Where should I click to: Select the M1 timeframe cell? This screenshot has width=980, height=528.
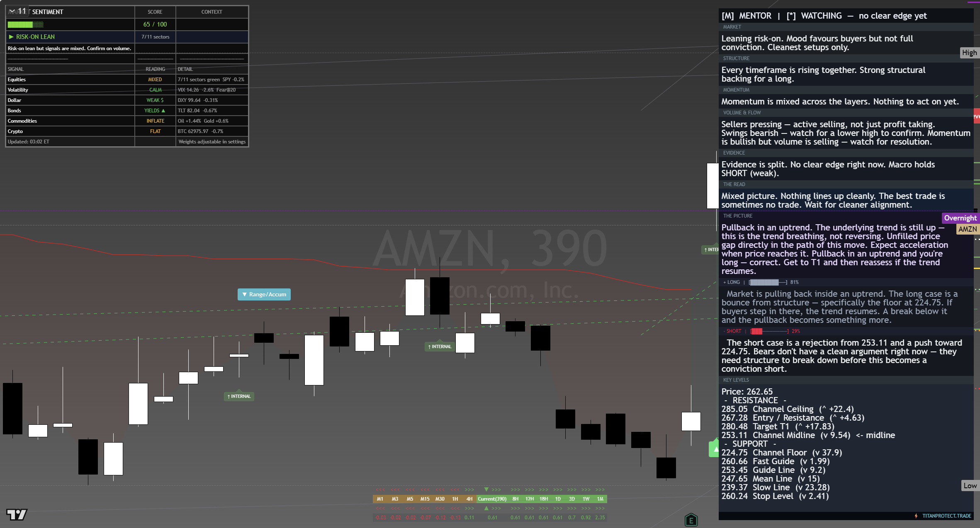click(x=380, y=499)
